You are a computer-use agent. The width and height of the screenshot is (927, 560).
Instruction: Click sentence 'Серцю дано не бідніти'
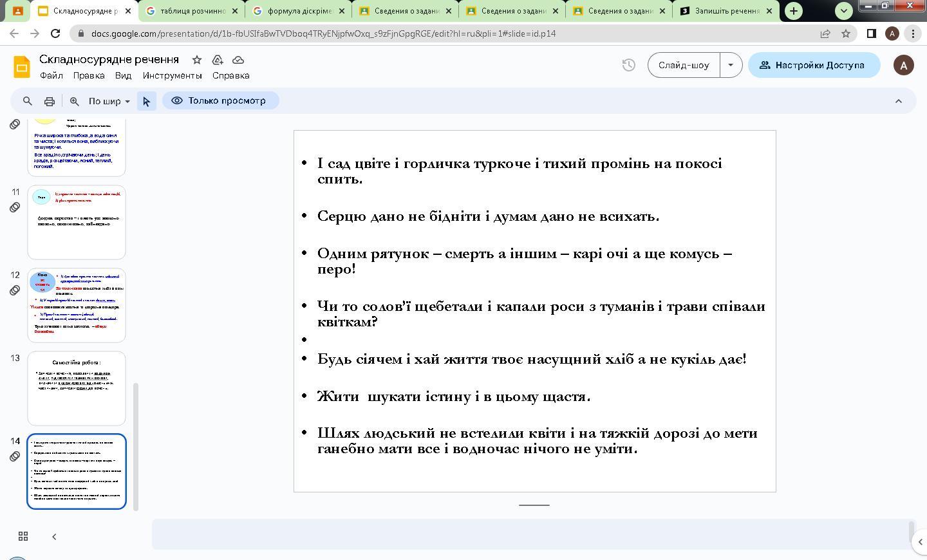(488, 216)
